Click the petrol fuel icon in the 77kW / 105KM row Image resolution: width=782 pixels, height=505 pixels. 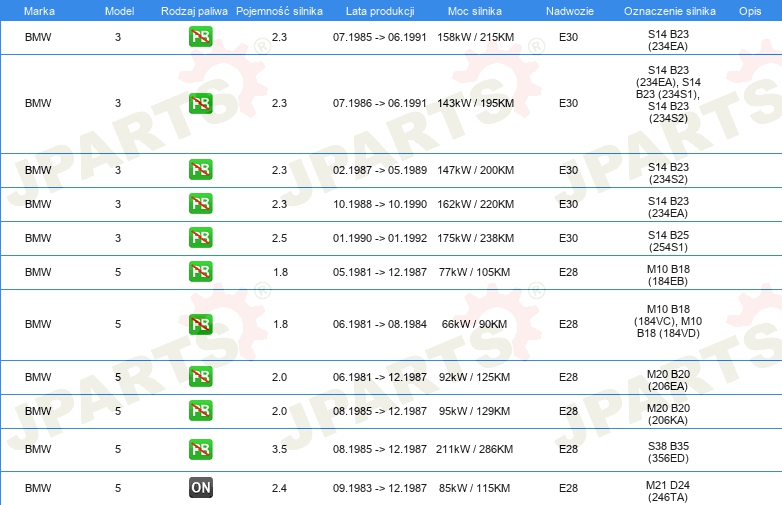[x=200, y=272]
